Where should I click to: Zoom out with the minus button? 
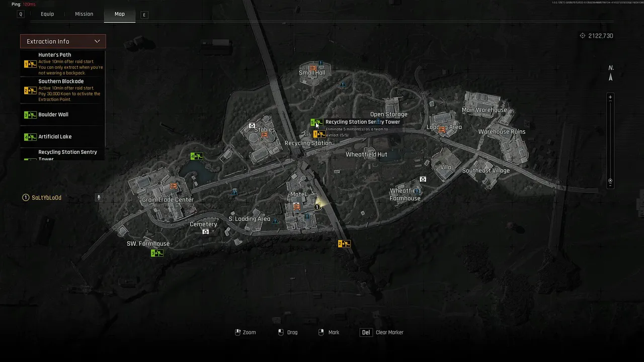point(610,186)
